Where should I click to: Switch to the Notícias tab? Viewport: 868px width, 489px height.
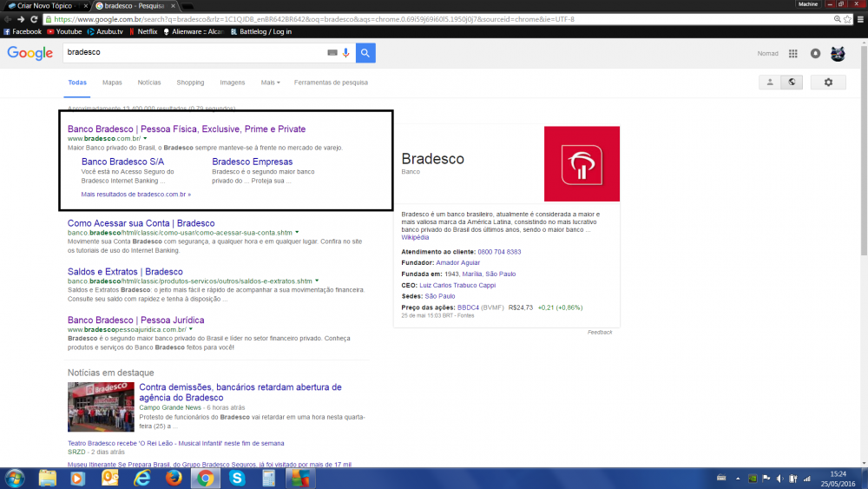coord(149,83)
